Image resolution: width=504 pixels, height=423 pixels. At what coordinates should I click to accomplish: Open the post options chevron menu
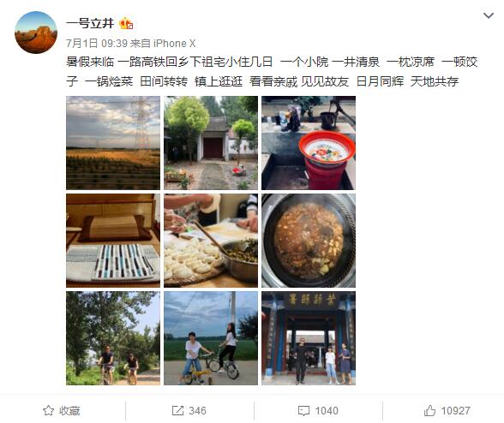489,15
